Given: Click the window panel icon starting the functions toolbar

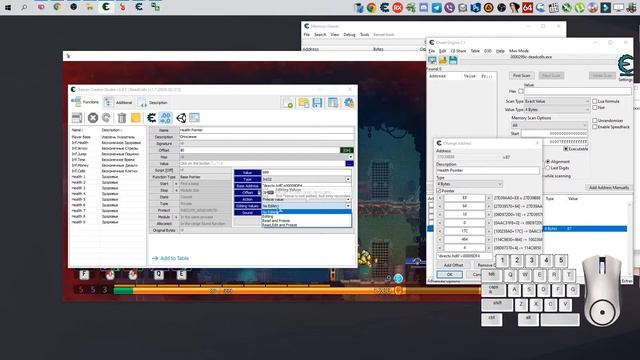Looking at the screenshot, I should click(x=77, y=118).
